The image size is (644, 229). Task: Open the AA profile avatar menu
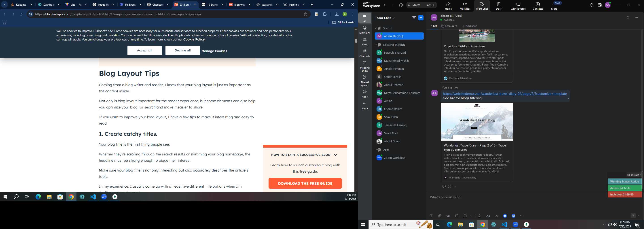coord(608,5)
